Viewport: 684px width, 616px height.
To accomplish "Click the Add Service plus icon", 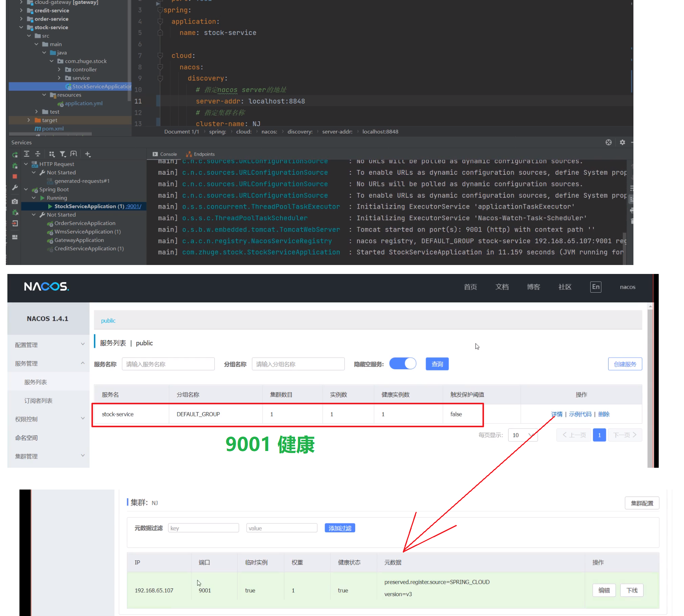I will coord(88,154).
